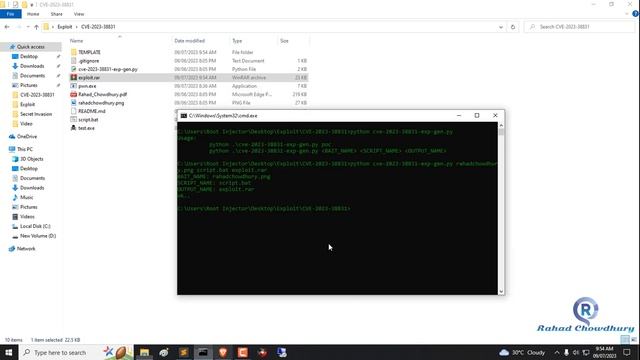This screenshot has height=360, width=640.
Task: Select Rahad_Chowdhury.pdf file
Action: (102, 94)
